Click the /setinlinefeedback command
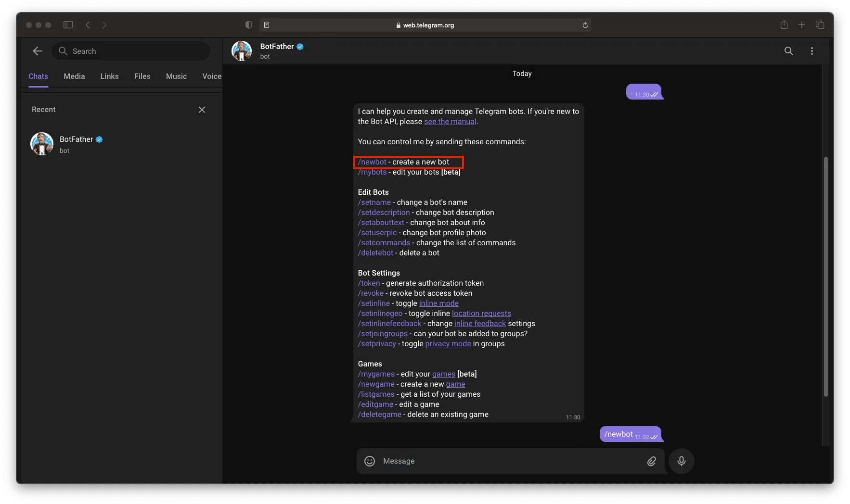 (x=389, y=324)
